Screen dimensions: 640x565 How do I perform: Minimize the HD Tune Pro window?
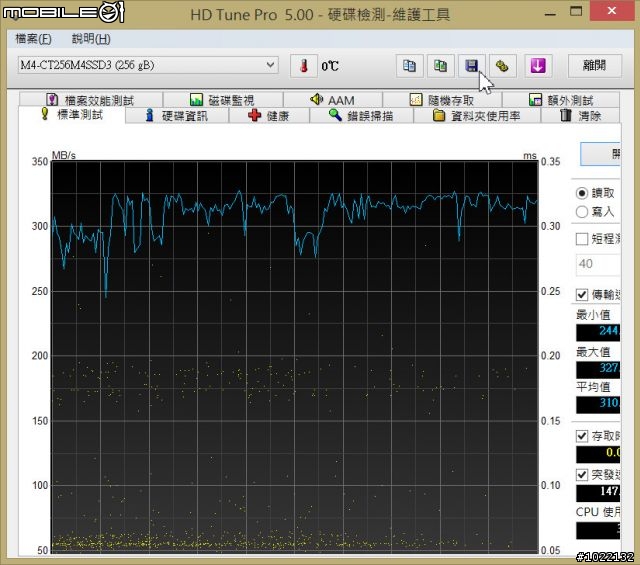pyautogui.click(x=550, y=13)
